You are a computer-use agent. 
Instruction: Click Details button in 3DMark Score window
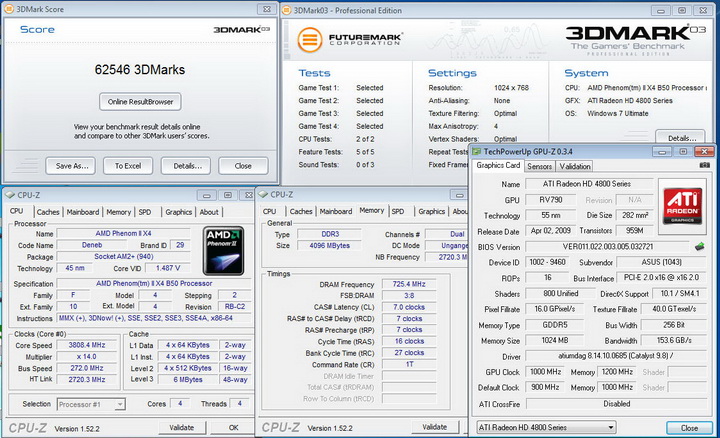point(186,166)
